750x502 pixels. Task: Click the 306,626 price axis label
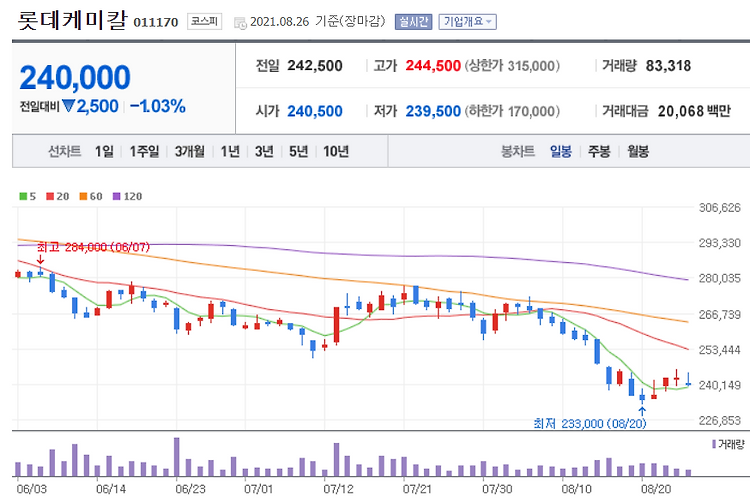pos(719,207)
